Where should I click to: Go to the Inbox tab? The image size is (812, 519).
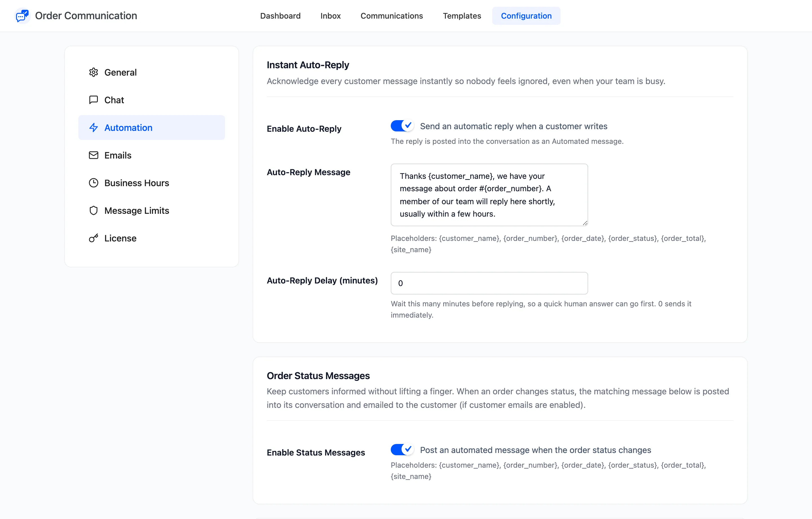330,16
